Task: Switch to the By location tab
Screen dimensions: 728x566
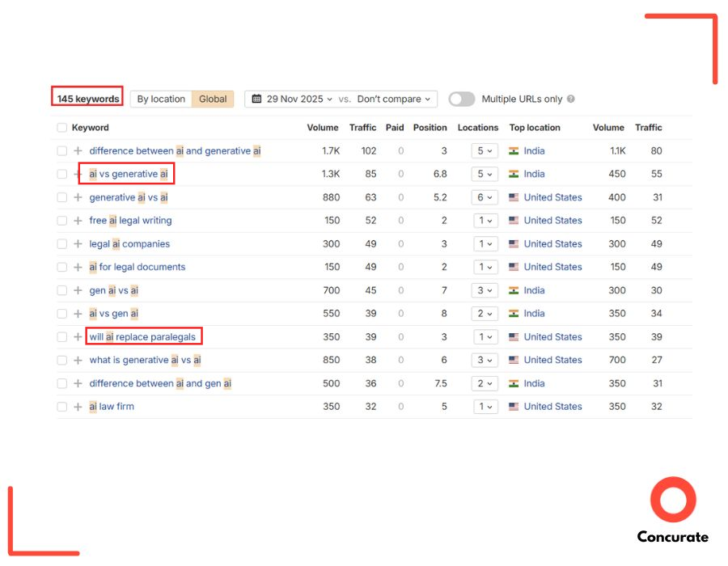Action: click(159, 99)
